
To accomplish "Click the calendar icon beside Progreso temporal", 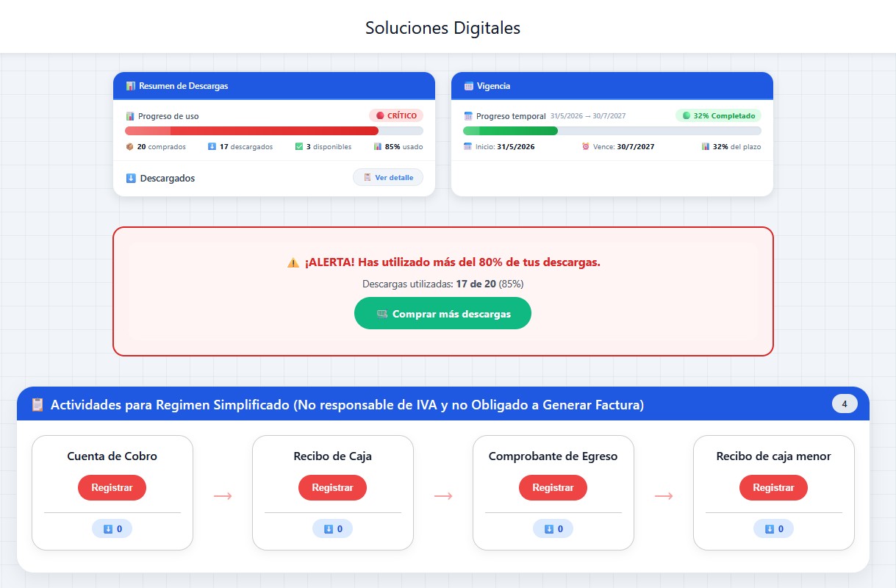I will click(468, 116).
